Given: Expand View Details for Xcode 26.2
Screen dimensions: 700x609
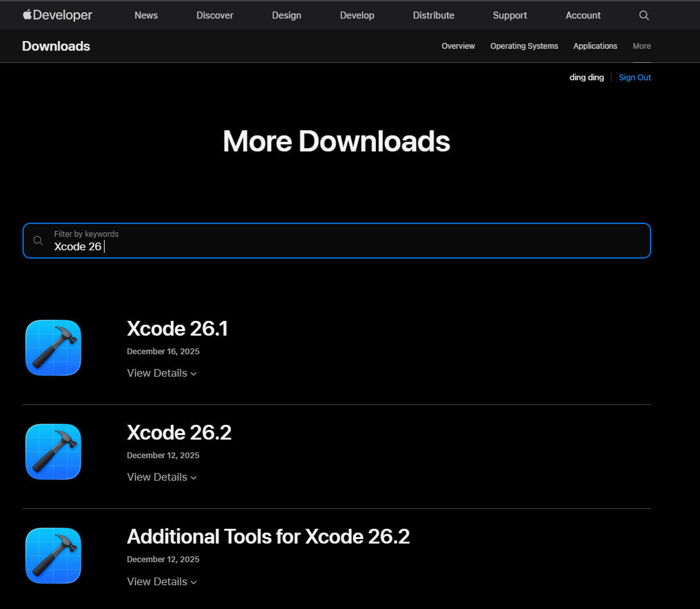Looking at the screenshot, I should pos(162,477).
